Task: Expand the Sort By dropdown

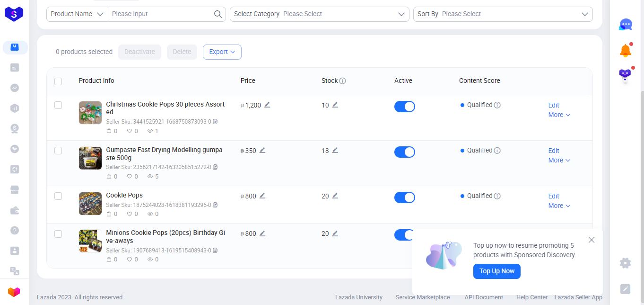Action: click(x=503, y=14)
